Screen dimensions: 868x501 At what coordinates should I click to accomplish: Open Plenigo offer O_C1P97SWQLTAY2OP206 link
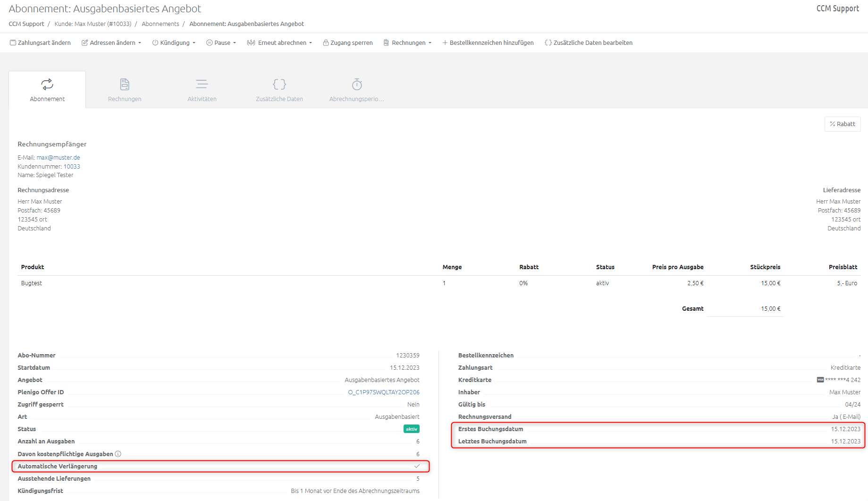pyautogui.click(x=384, y=392)
